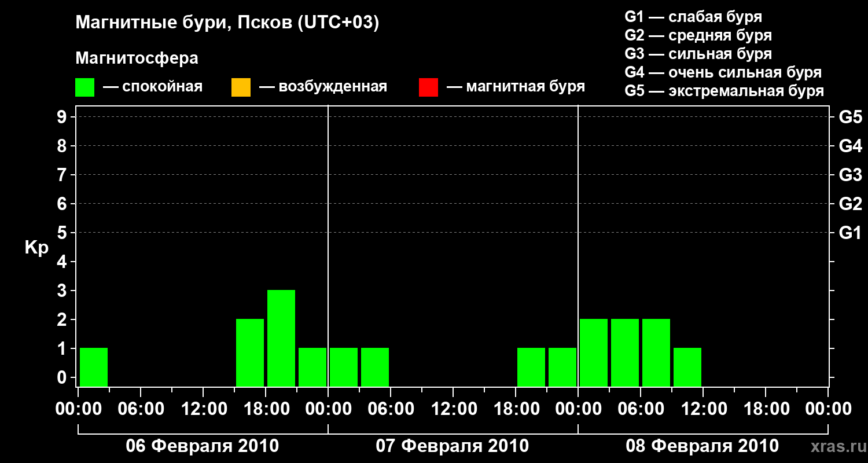868x463 pixels.
Task: Select the 21:00–00:00 bar on 06 February
Action: pos(312,367)
